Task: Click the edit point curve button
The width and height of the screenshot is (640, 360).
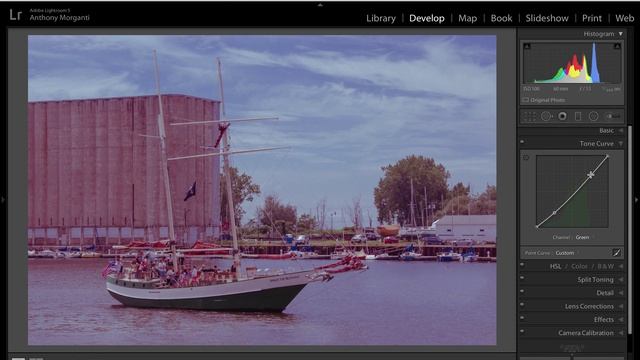Action: click(617, 253)
